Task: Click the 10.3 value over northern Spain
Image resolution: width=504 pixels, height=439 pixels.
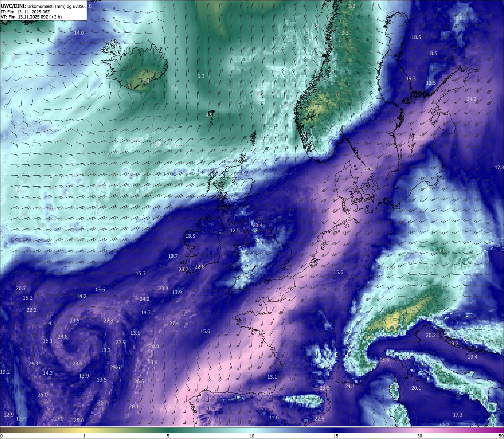Action: 239,398
